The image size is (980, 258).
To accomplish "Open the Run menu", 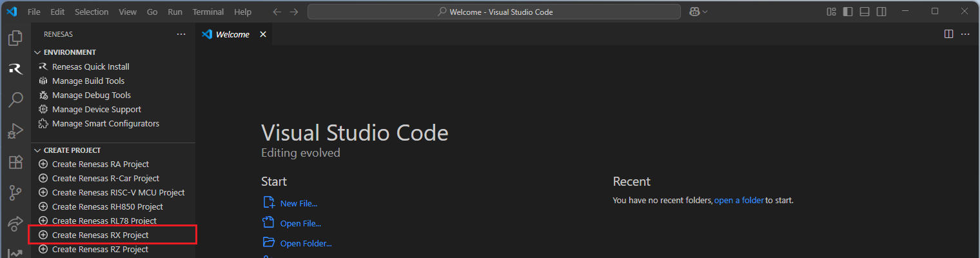I will pyautogui.click(x=175, y=12).
